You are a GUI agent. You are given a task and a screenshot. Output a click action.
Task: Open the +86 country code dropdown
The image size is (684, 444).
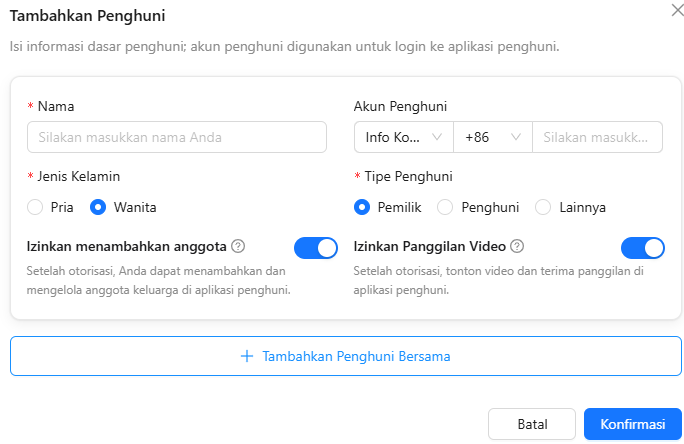493,137
